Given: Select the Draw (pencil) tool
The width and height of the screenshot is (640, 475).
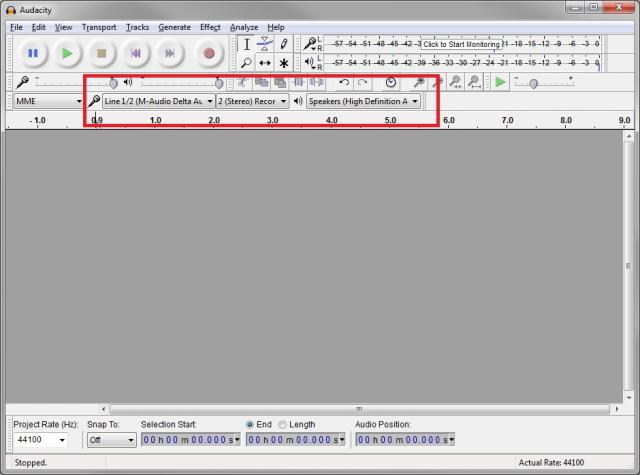Looking at the screenshot, I should pyautogui.click(x=284, y=44).
